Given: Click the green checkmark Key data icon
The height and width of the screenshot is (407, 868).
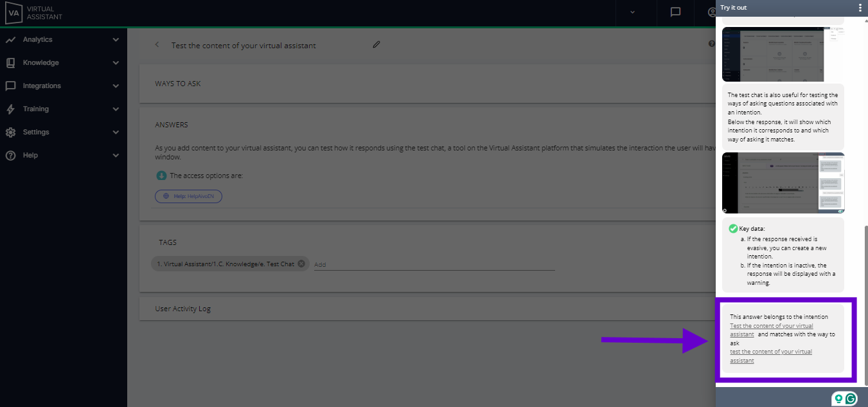Looking at the screenshot, I should tap(733, 228).
